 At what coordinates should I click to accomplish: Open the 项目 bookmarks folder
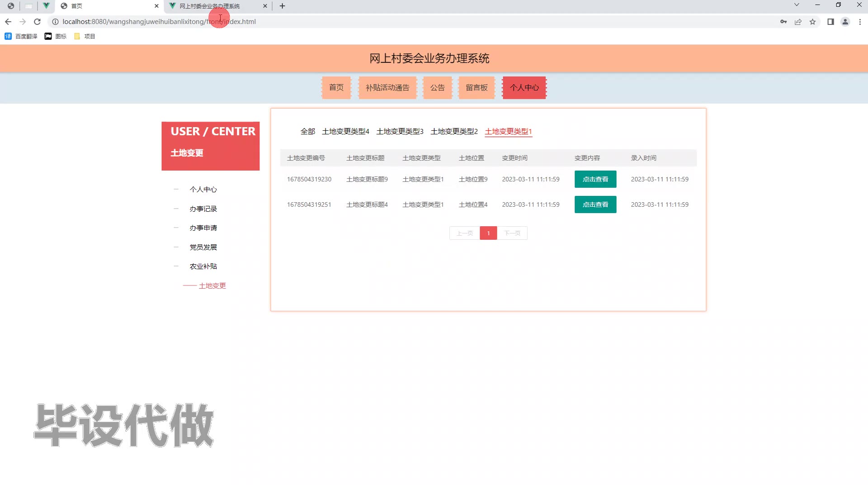pyautogui.click(x=85, y=36)
